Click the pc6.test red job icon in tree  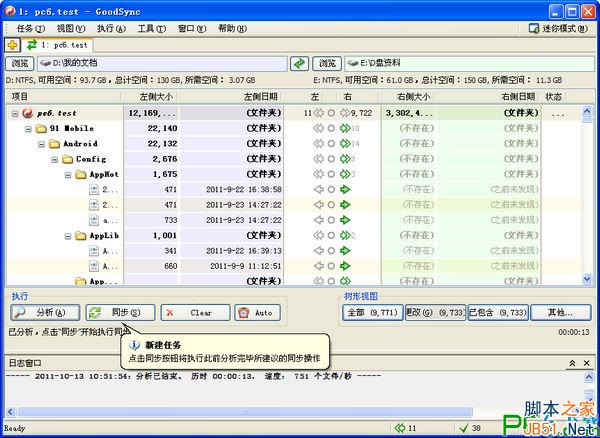tap(28, 113)
